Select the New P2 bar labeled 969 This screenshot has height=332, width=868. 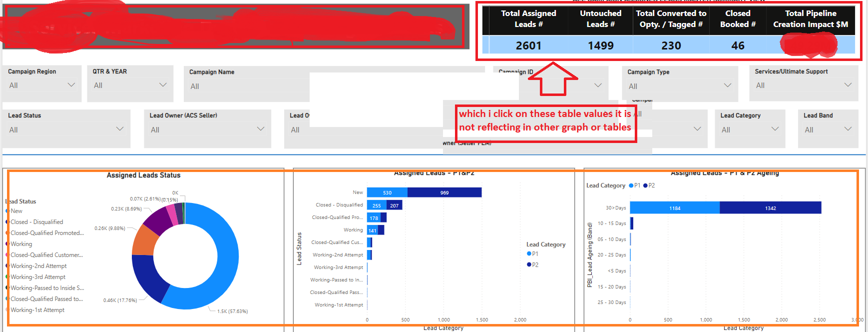444,192
